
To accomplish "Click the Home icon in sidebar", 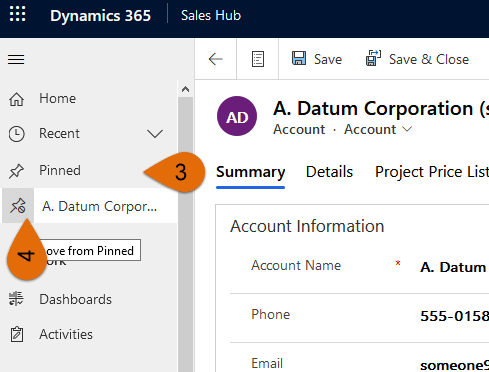I will (16, 99).
